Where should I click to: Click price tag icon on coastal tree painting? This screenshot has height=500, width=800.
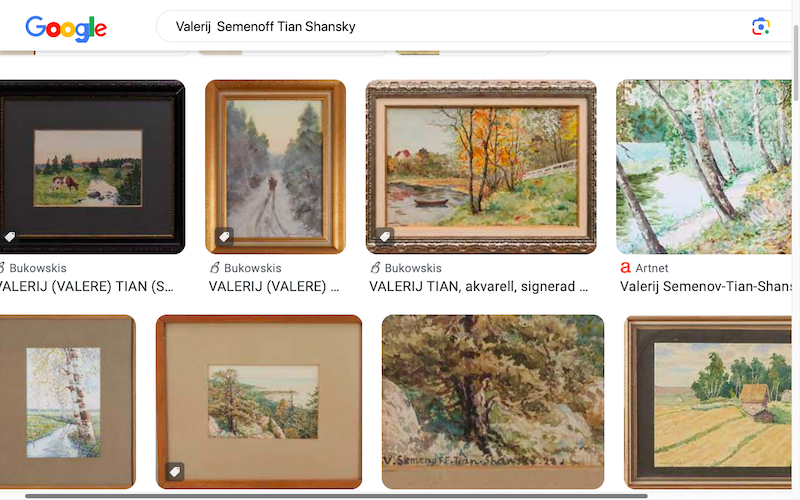(174, 471)
